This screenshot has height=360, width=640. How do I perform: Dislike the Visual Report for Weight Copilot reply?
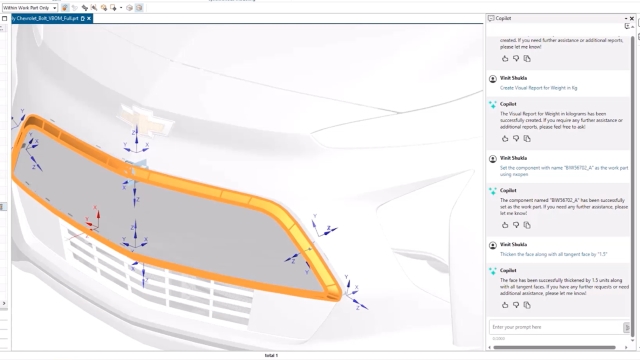[516, 138]
